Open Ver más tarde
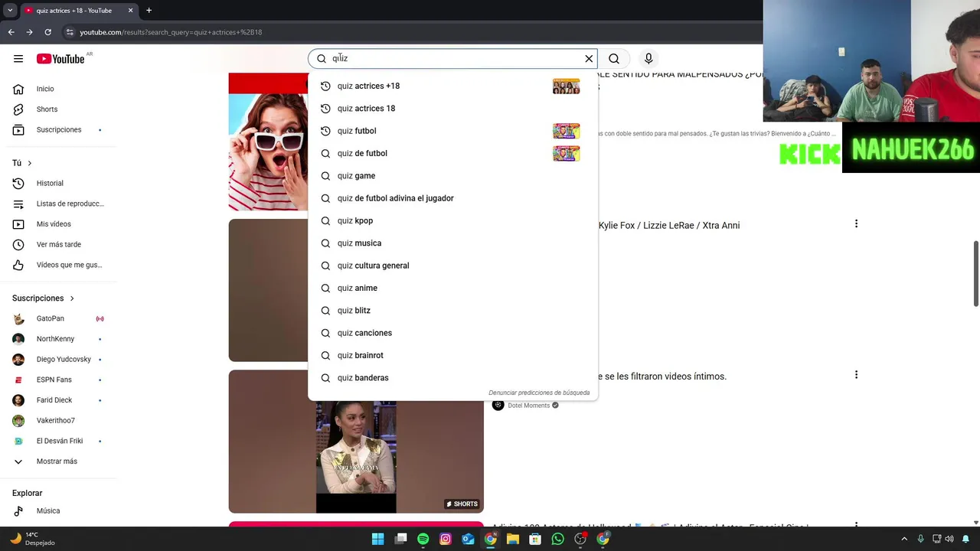 pyautogui.click(x=58, y=245)
